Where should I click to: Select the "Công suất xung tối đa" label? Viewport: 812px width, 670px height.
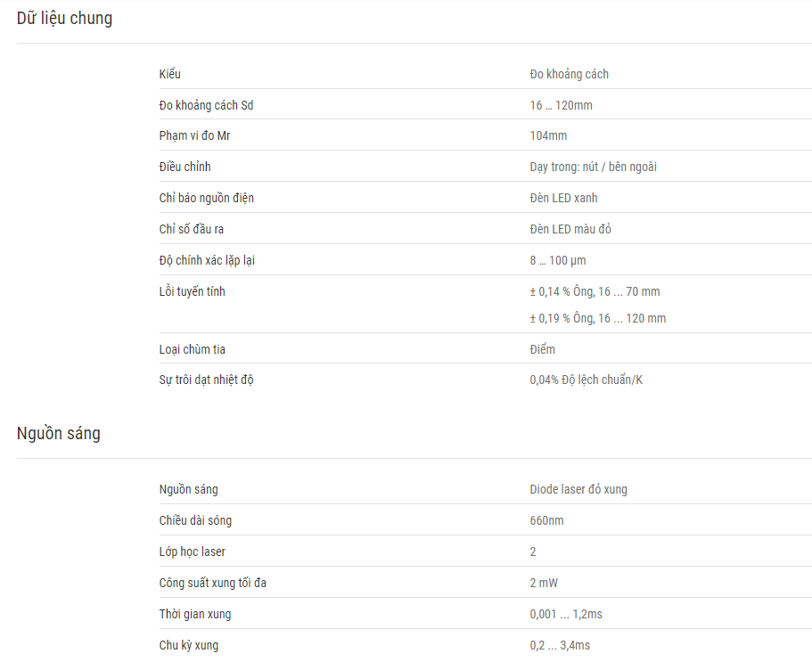(x=212, y=583)
